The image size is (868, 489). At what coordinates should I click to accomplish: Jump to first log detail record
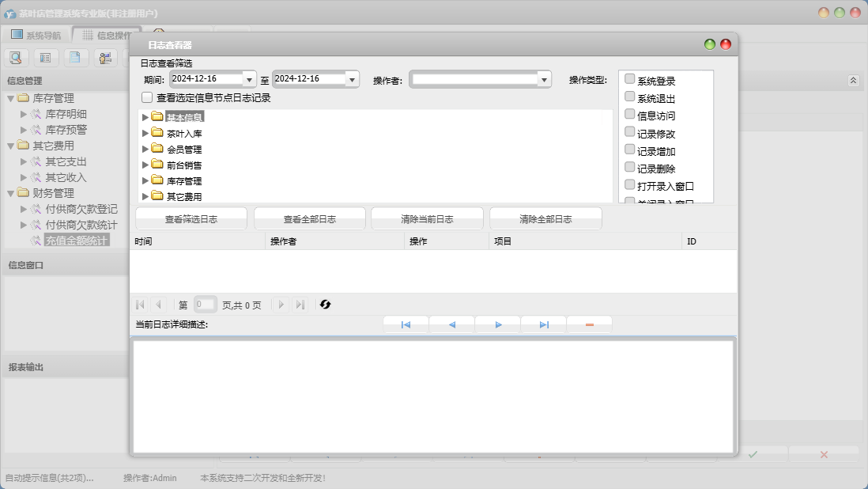point(406,324)
